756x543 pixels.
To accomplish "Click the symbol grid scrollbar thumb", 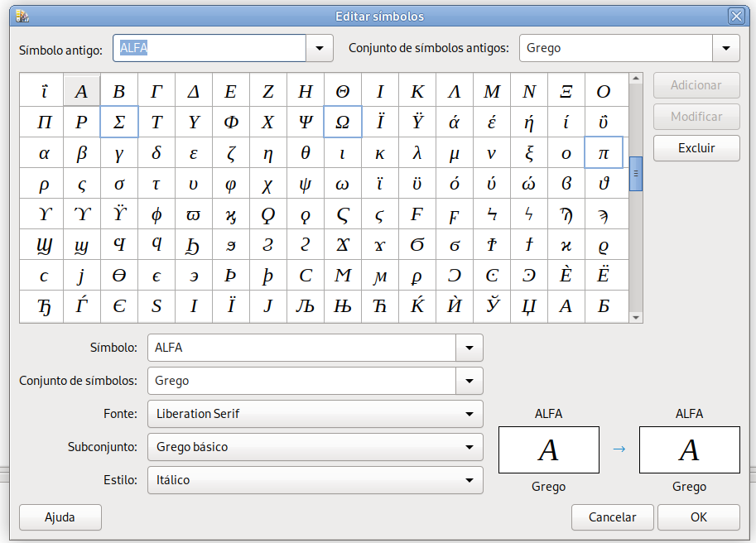I will 636,174.
